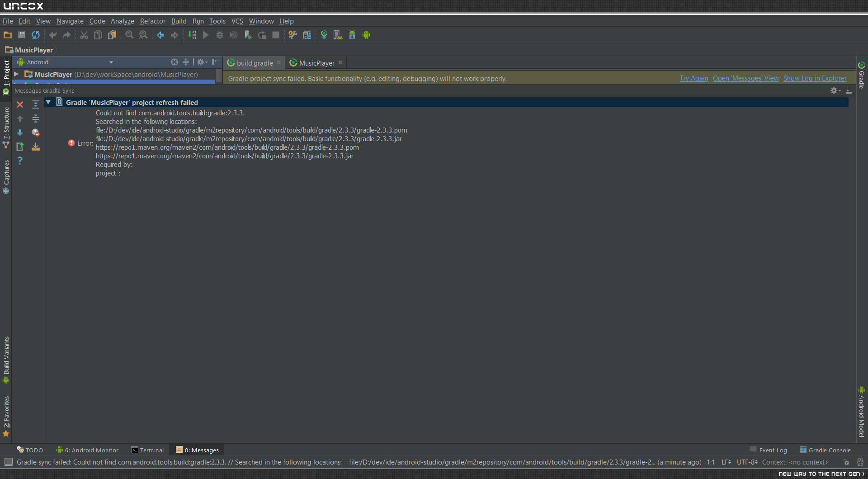Go to next message with down arrow
Screen dimensions: 868x479
(x=20, y=133)
